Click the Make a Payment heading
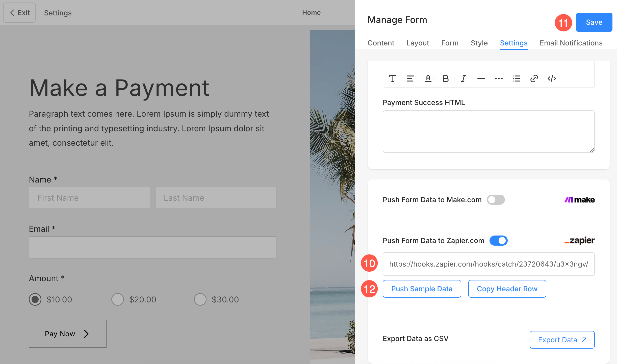This screenshot has width=617, height=364. coord(119,88)
